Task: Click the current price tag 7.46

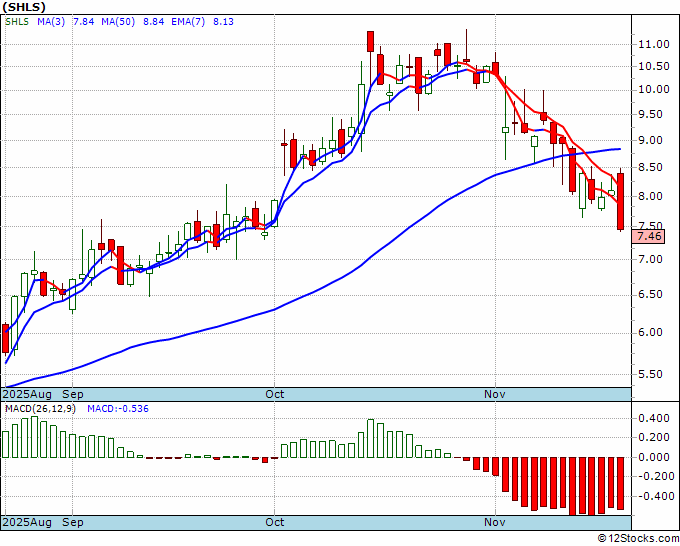Action: click(649, 236)
